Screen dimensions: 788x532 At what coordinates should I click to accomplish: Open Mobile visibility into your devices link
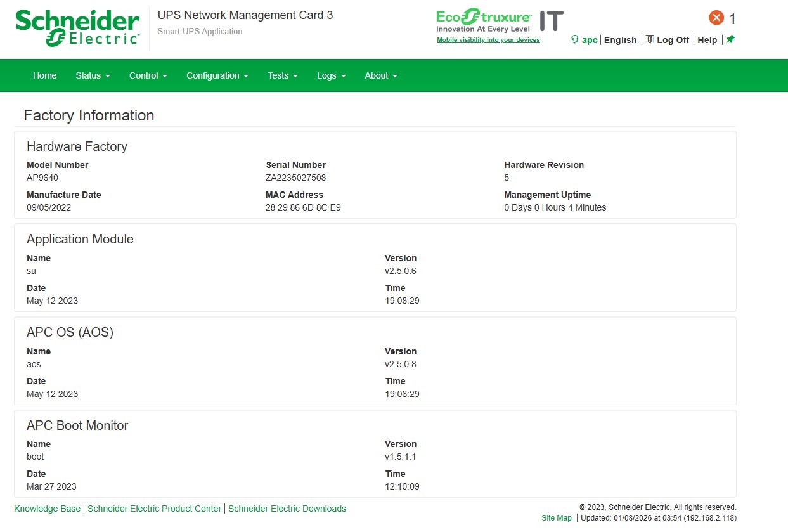[488, 40]
